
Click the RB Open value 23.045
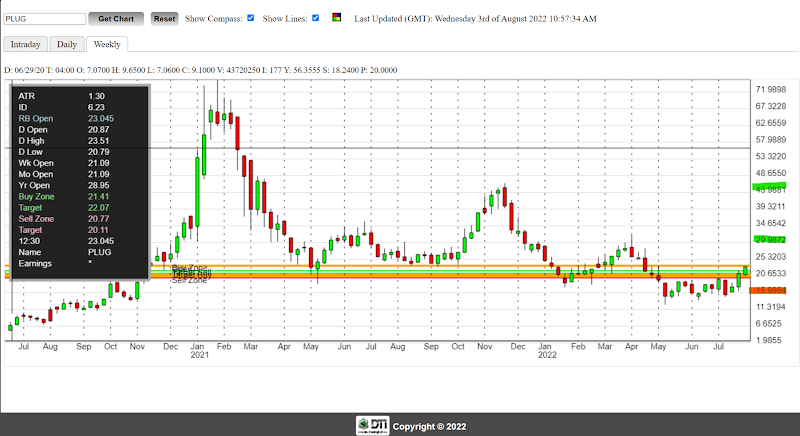(x=101, y=118)
